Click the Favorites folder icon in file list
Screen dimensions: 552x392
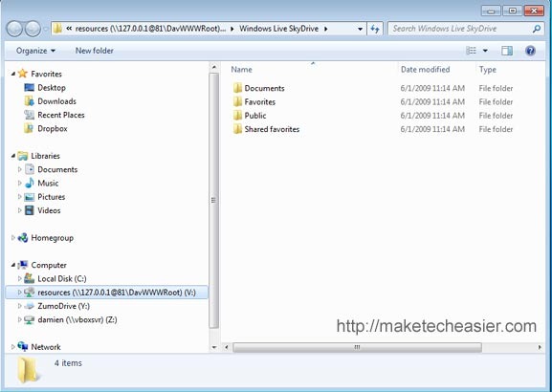(x=237, y=101)
